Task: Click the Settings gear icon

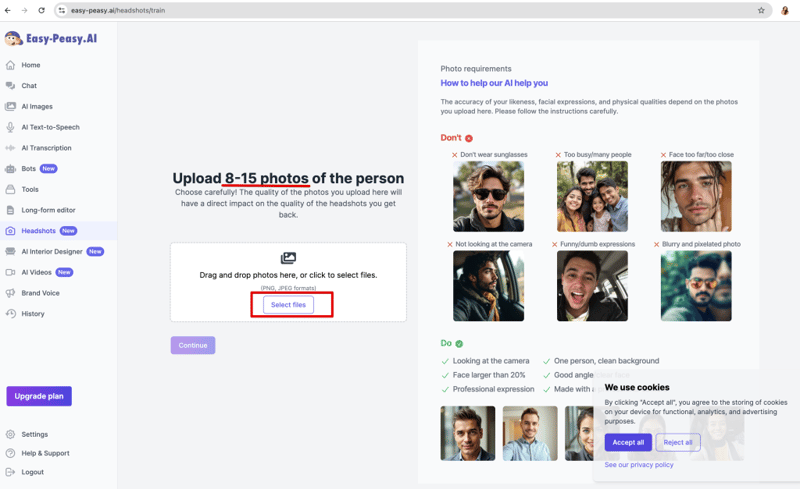Action: pos(11,435)
